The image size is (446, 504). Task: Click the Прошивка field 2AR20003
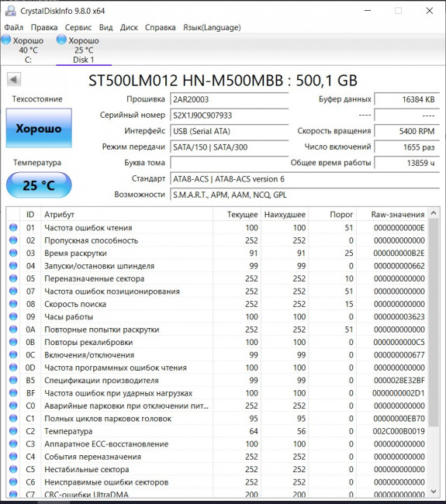229,99
